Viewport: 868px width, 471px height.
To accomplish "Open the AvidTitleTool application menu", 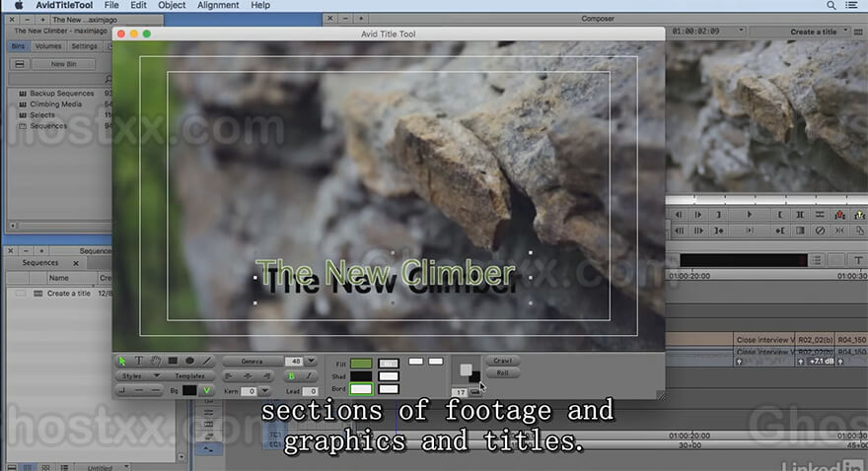I will pyautogui.click(x=64, y=5).
